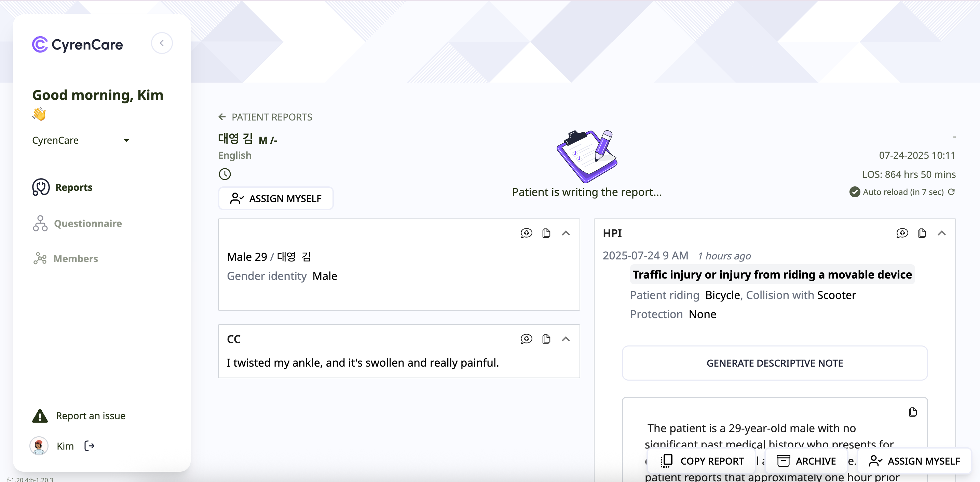Click the clock icon under the patient's name

[224, 174]
